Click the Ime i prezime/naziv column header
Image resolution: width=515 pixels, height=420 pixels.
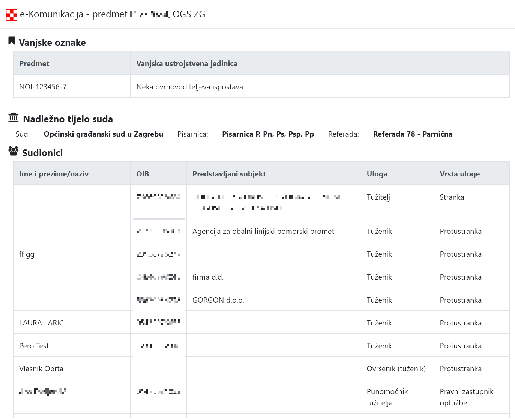54,174
